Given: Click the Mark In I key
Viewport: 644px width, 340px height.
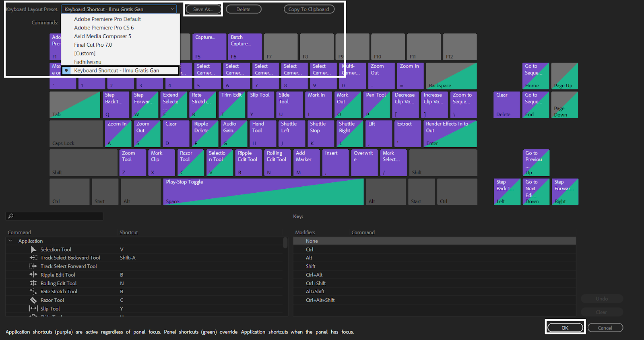Looking at the screenshot, I should click(x=318, y=105).
